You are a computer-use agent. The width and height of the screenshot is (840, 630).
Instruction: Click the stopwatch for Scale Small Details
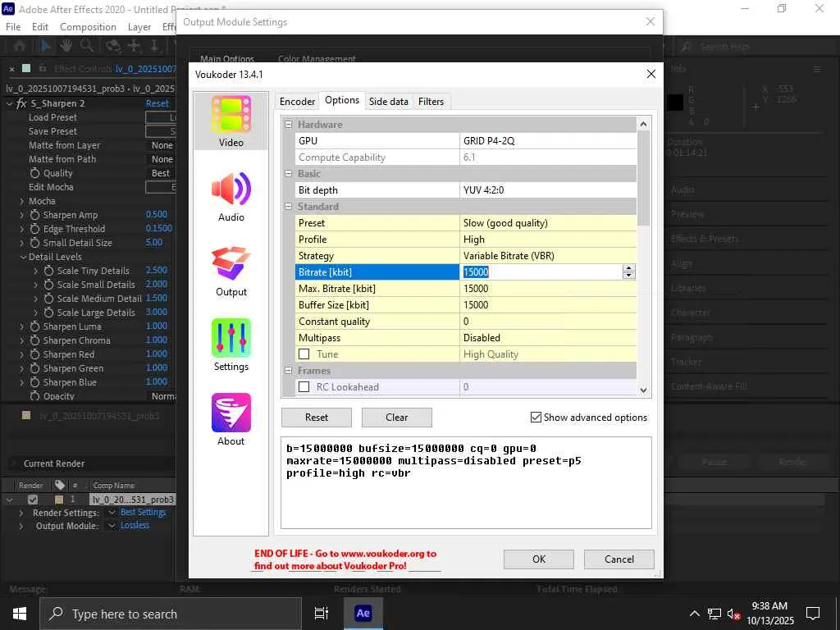[x=48, y=285]
